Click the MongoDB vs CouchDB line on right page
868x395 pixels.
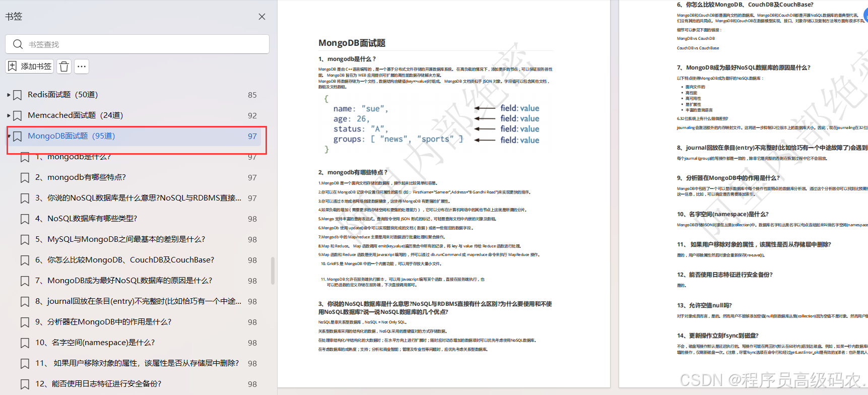click(x=696, y=38)
